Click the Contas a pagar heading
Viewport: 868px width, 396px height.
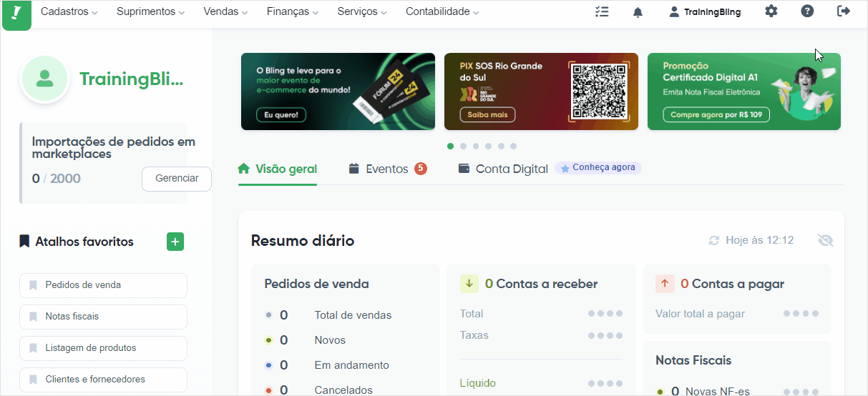click(x=732, y=284)
